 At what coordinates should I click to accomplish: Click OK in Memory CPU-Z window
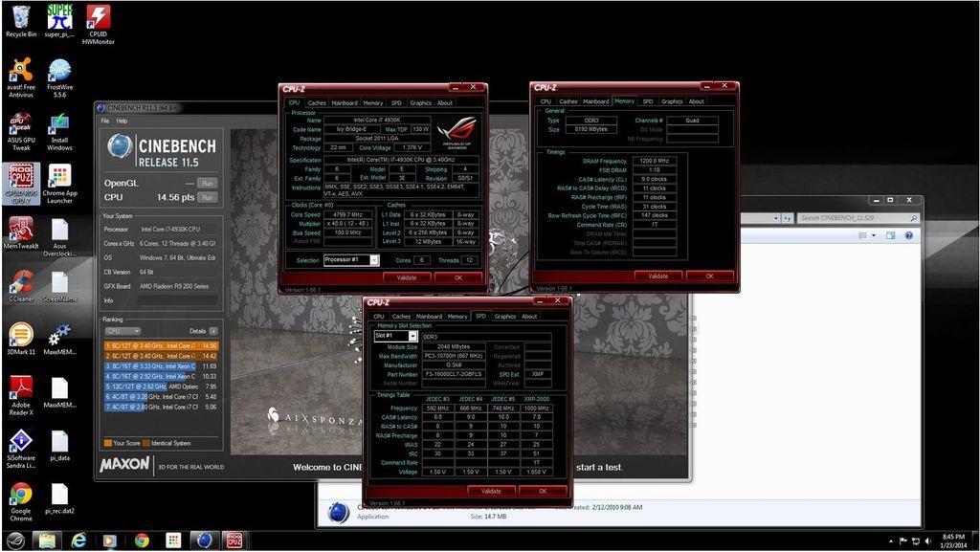click(x=709, y=276)
